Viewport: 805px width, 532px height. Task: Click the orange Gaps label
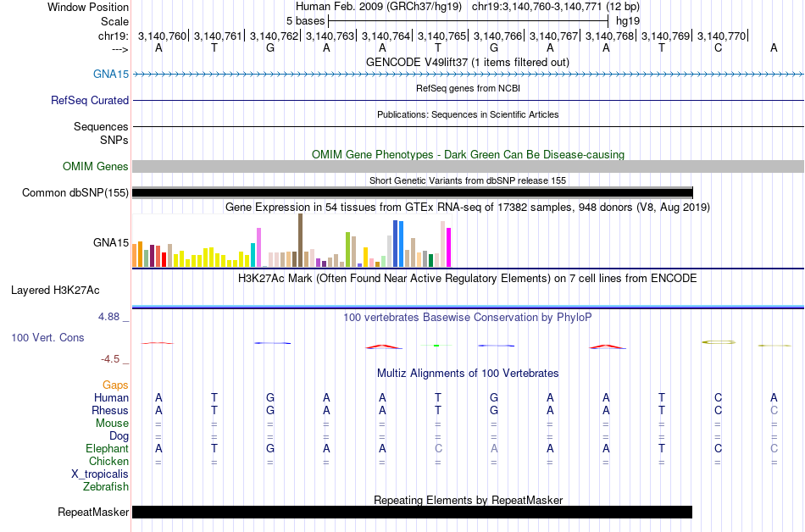tap(115, 385)
